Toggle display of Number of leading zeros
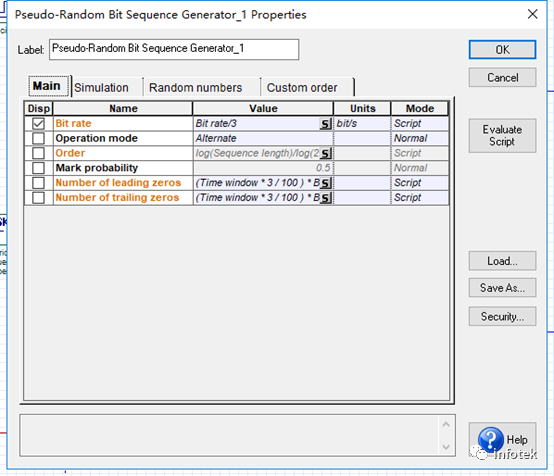Image resolution: width=554 pixels, height=476 pixels. [x=38, y=183]
